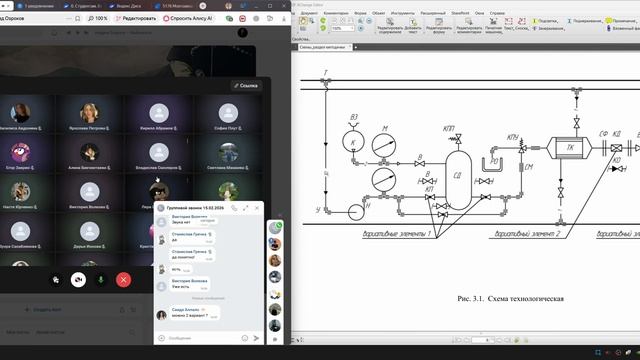Open the Яндекс Диск browser tab

click(x=125, y=6)
